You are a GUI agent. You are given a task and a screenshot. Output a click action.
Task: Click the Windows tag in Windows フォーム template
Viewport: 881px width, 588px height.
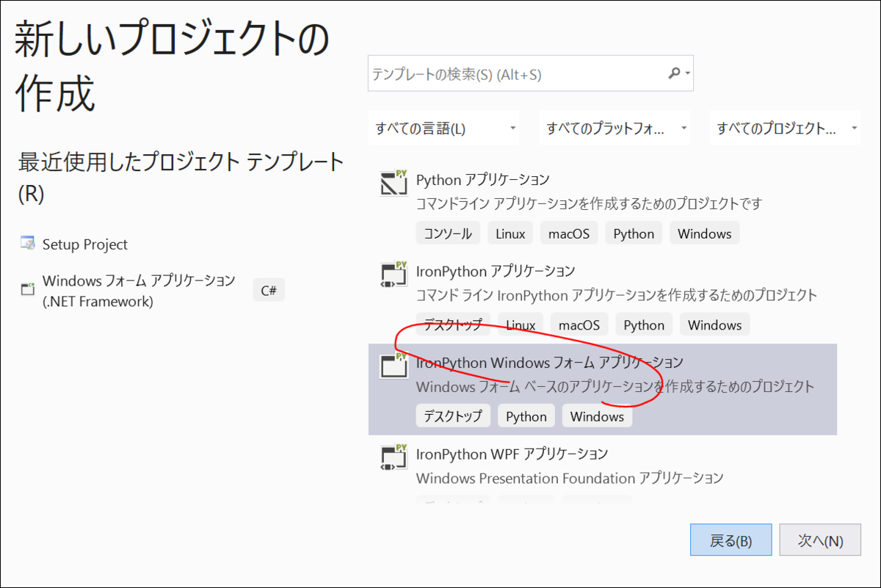pos(597,416)
